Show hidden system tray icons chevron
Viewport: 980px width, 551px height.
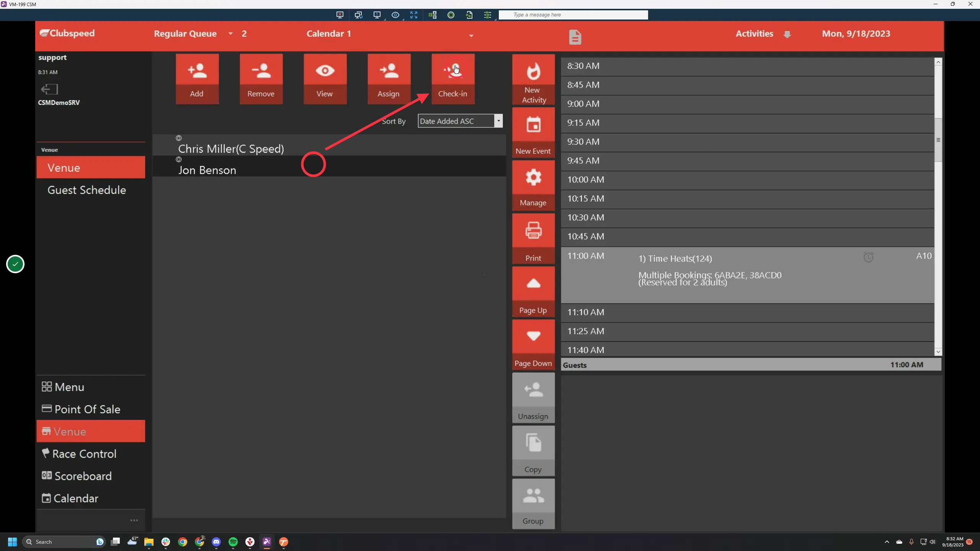click(887, 542)
